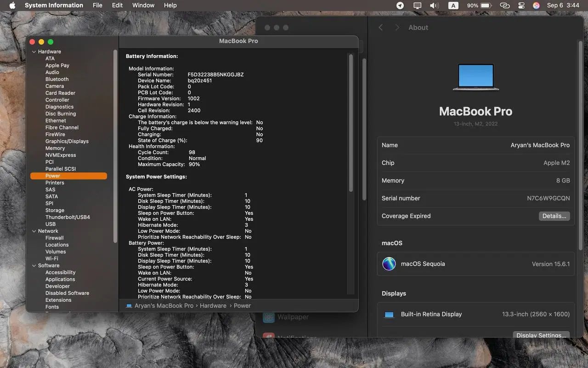
Task: Click the Details… coverage button
Action: [x=554, y=216]
